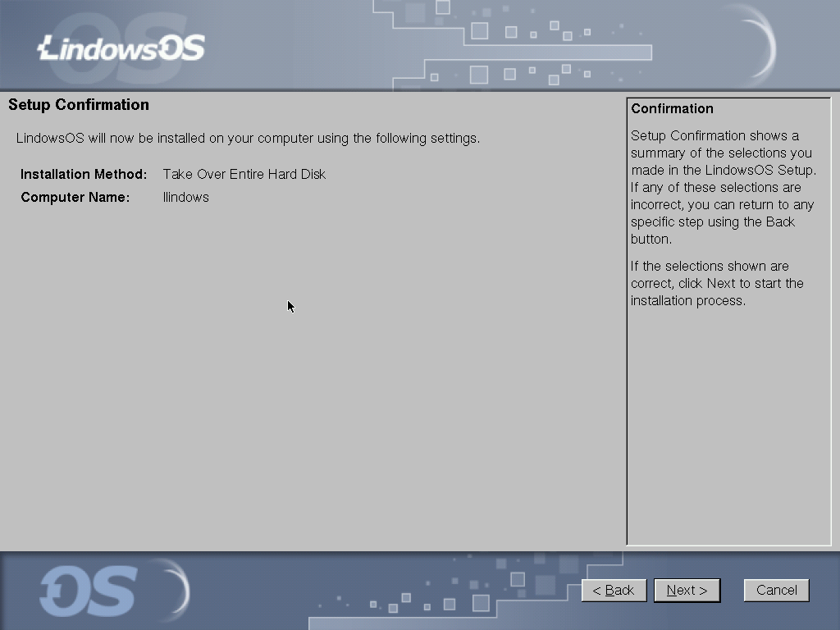
Task: Click the Next button to start installation
Action: coord(687,591)
